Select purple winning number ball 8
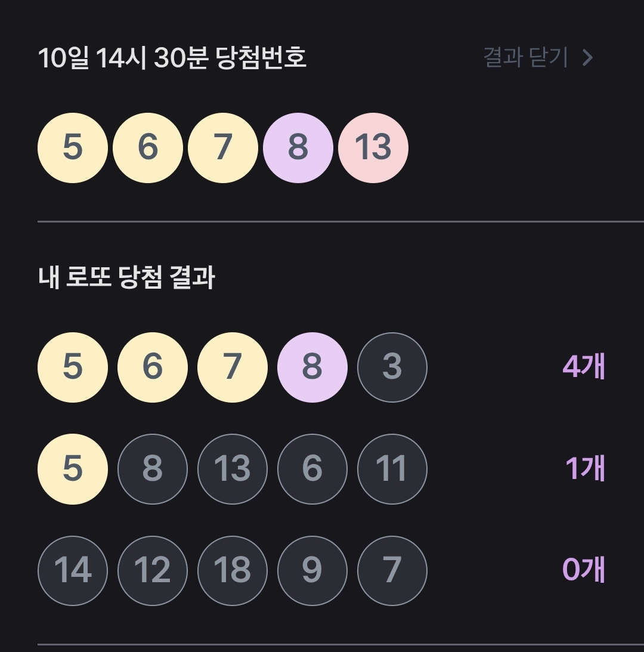Viewport: 644px width, 652px height. pos(298,147)
